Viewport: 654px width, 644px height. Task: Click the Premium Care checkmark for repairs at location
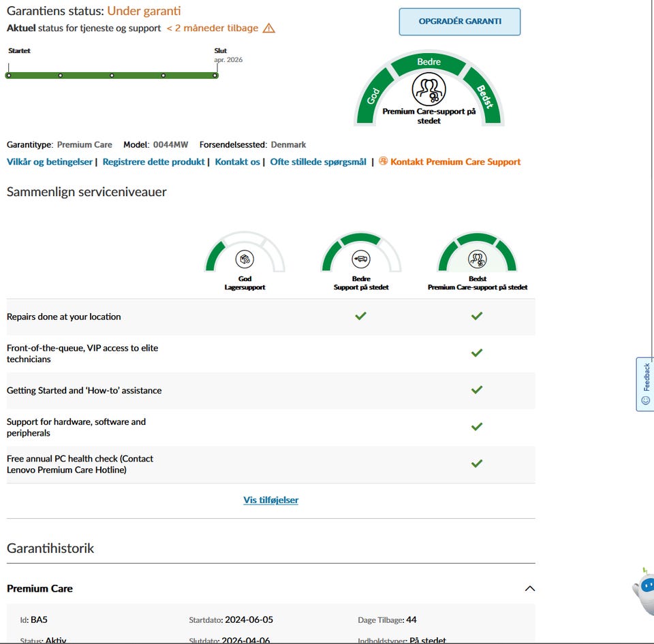[x=477, y=316]
